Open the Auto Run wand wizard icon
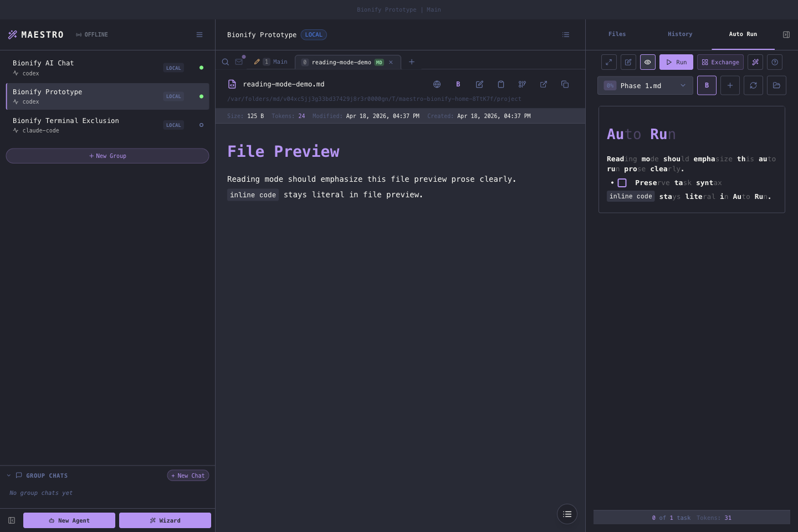The image size is (798, 532). pos(755,62)
